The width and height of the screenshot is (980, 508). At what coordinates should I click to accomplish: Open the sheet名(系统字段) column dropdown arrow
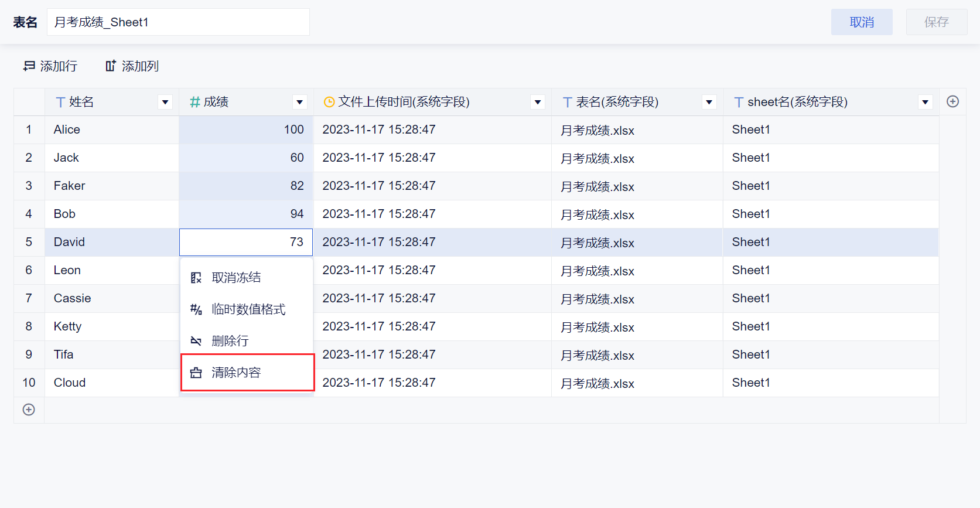(925, 102)
